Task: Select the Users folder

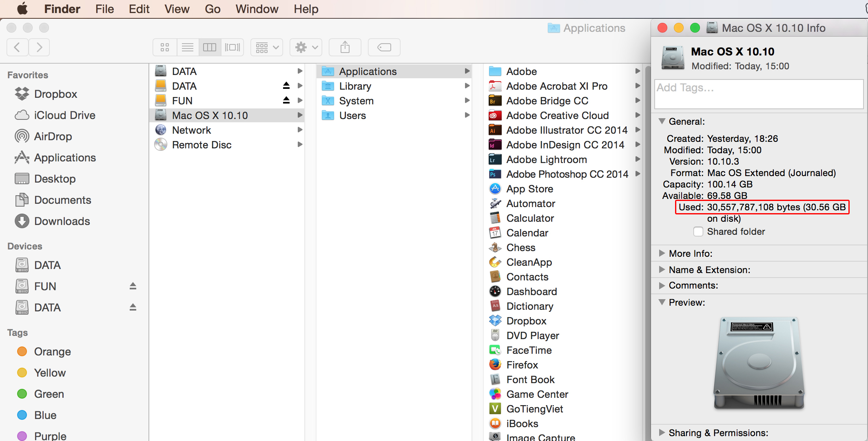Action: [394, 115]
